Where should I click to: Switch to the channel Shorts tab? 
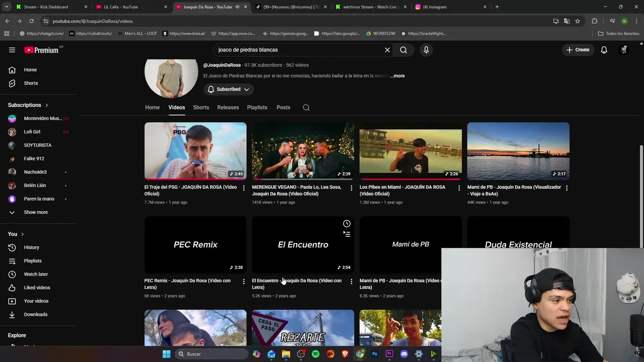(x=201, y=108)
